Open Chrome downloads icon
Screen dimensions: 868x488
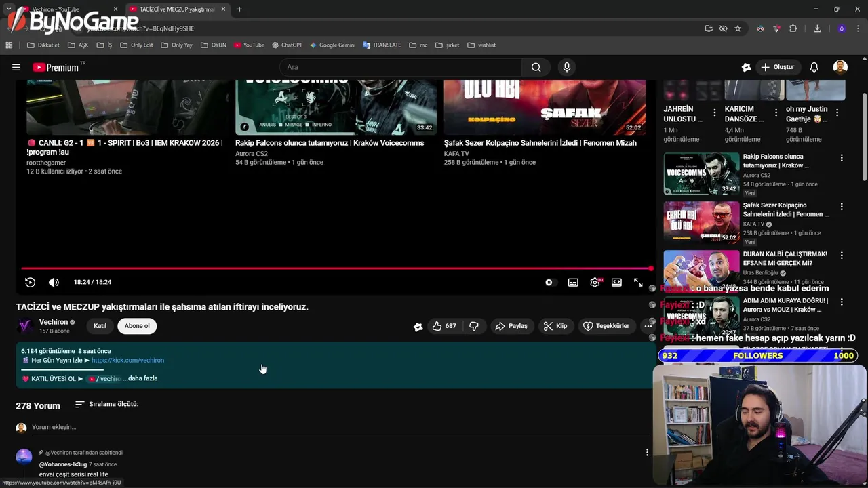point(817,28)
